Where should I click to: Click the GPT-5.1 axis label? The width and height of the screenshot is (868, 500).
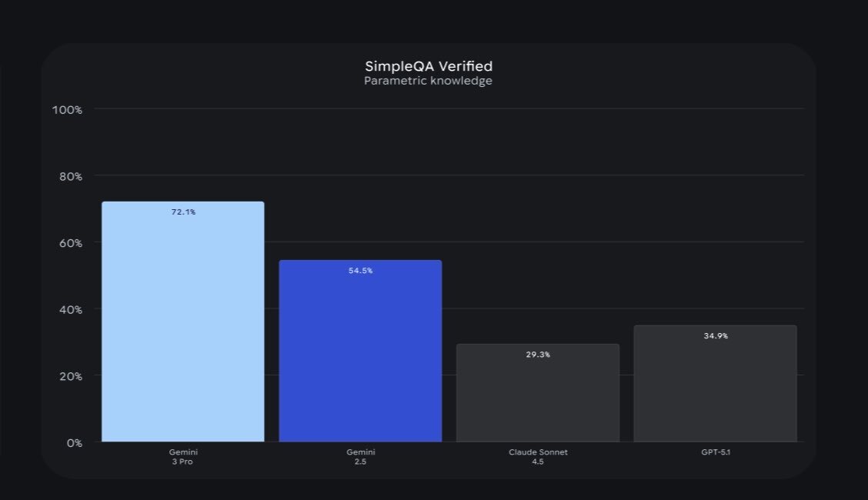pos(716,452)
